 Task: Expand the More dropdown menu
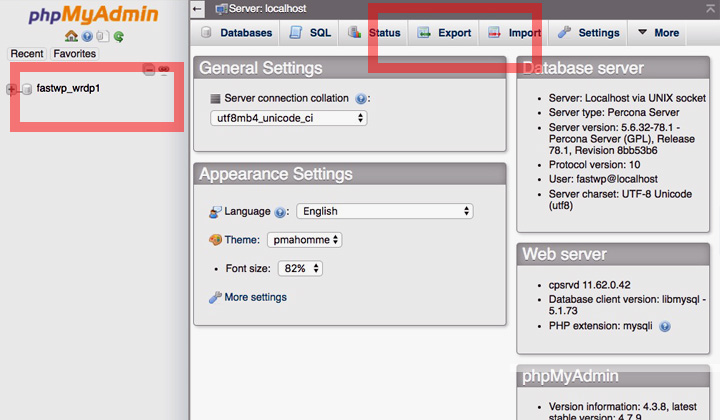click(x=658, y=33)
